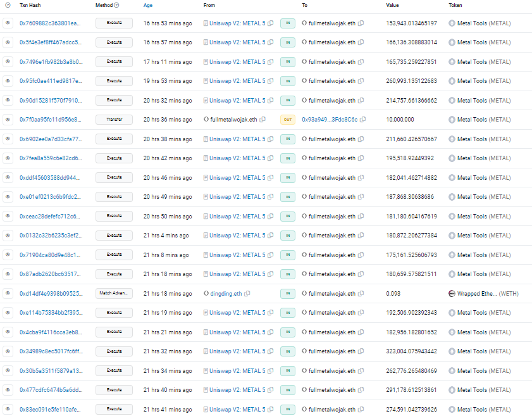
Task: Click Metal Tools (METAL) token in Transfer row
Action: [484, 120]
